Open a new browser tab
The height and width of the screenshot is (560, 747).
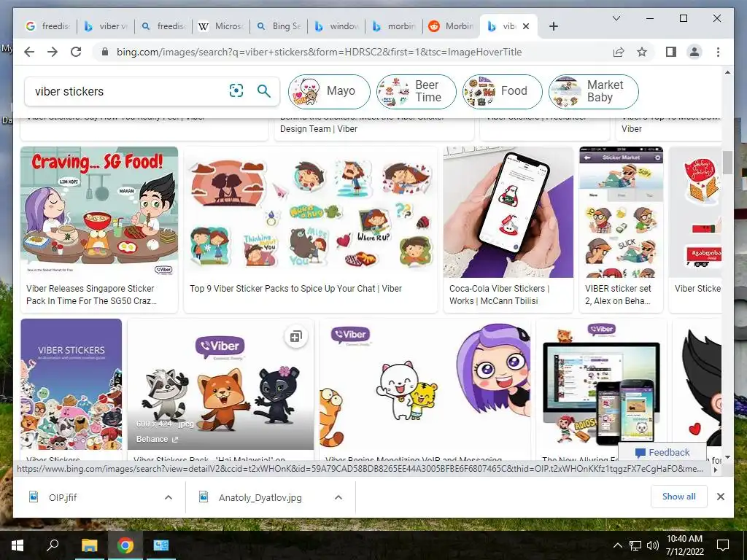(x=553, y=26)
